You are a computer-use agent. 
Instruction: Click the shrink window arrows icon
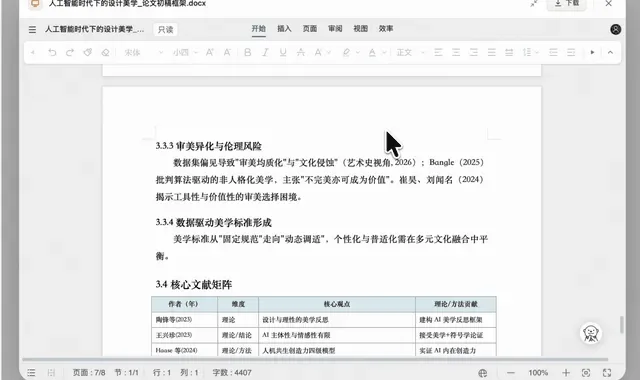pyautogui.click(x=533, y=4)
